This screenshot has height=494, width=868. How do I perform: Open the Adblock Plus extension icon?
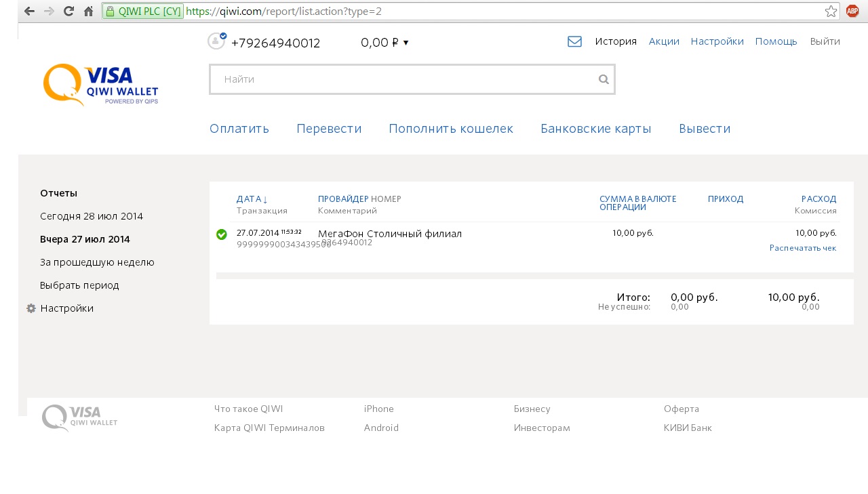click(852, 11)
